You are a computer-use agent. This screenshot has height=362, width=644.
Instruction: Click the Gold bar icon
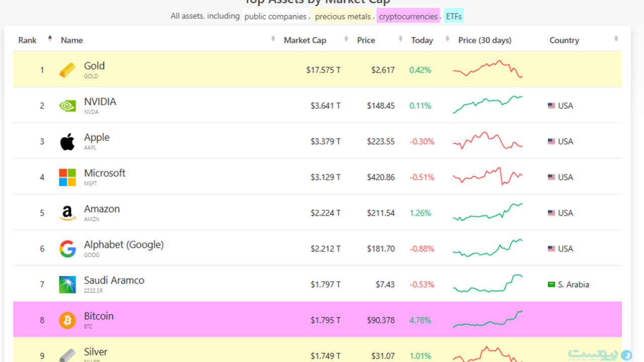(x=67, y=70)
